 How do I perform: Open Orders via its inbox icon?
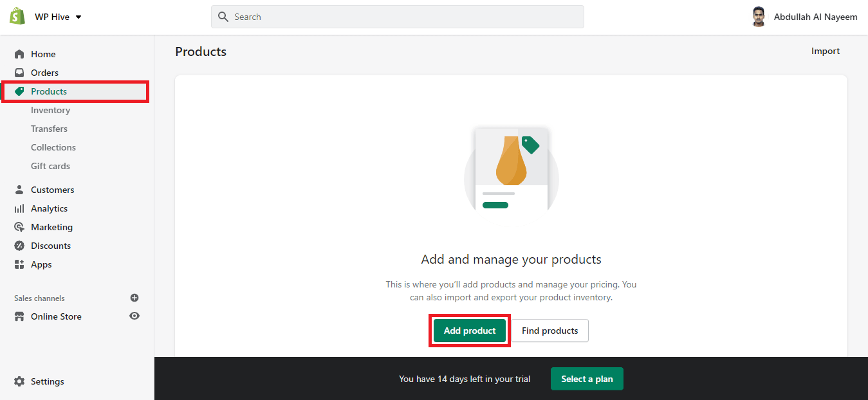(19, 73)
